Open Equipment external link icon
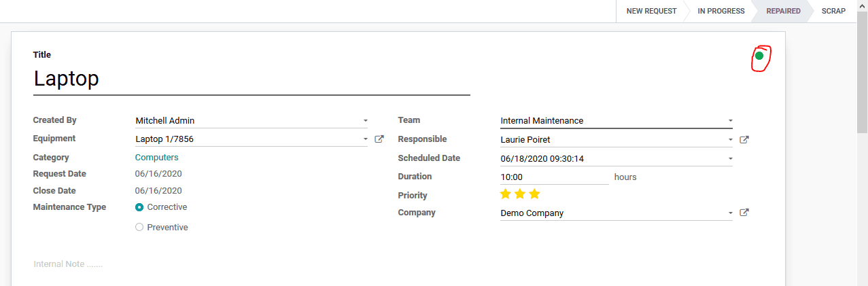Viewport: 868px width, 286px height. (379, 139)
